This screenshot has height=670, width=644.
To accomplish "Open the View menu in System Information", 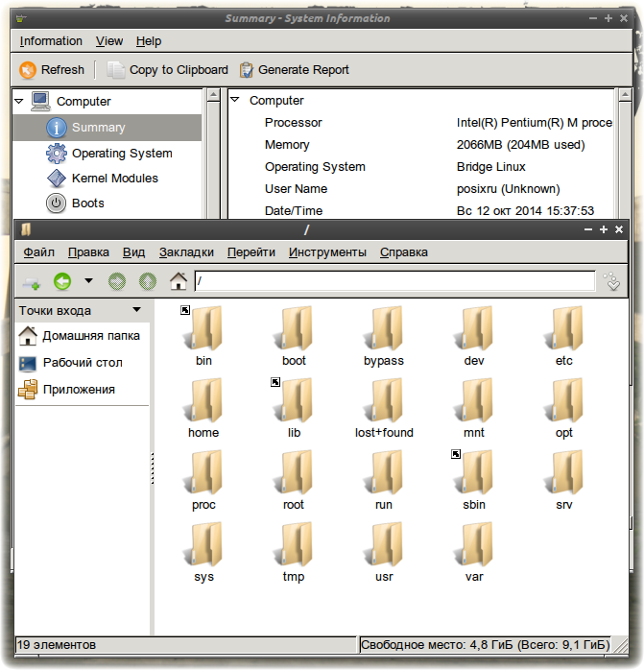I will [x=109, y=41].
